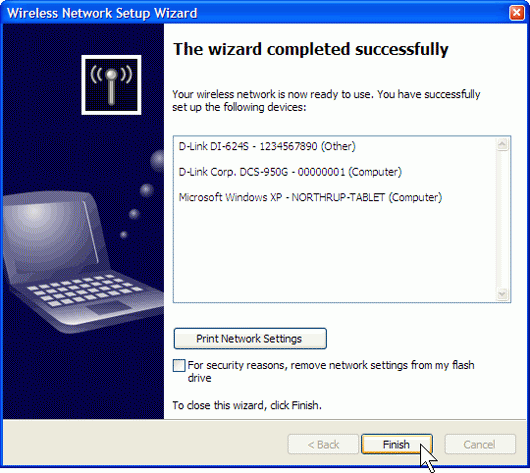Click the disabled Back button
Screen dimensions: 530x473
pyautogui.click(x=323, y=444)
